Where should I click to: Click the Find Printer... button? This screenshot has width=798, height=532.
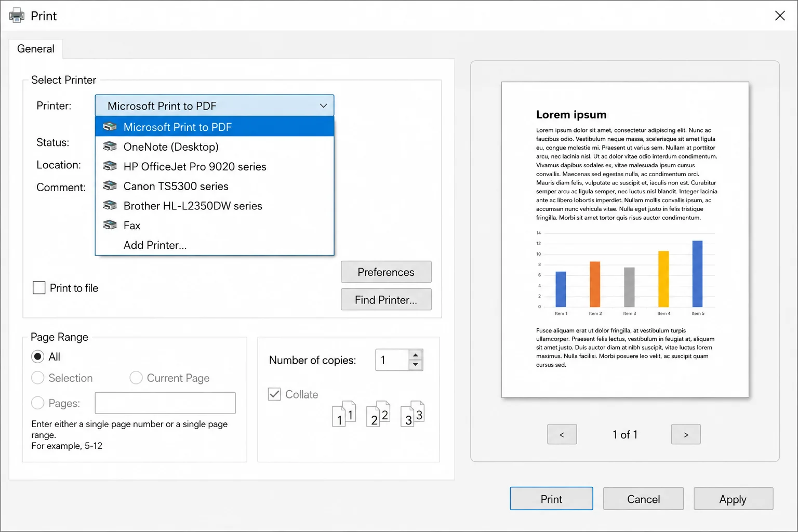386,300
